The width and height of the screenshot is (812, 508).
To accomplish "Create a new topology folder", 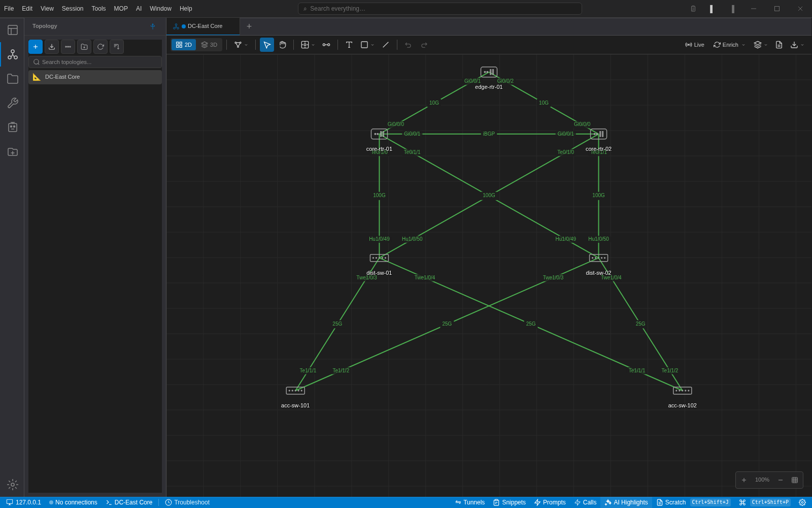I will tap(84, 47).
